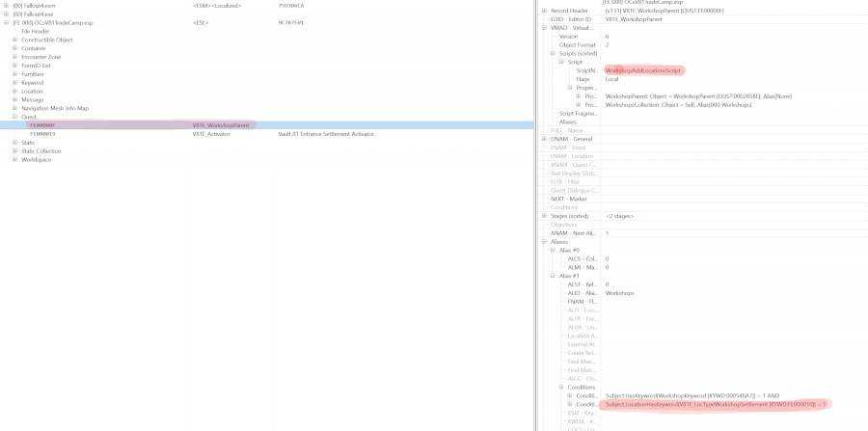Screen dimensions: 868x431
Task: Click the <ESM> <Localized> flags cell
Action: [x=217, y=6]
